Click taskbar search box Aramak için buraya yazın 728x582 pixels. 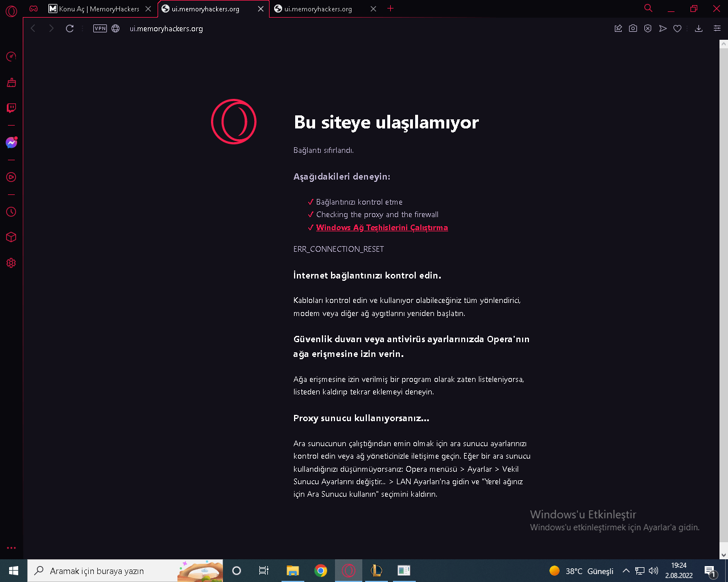coord(125,571)
